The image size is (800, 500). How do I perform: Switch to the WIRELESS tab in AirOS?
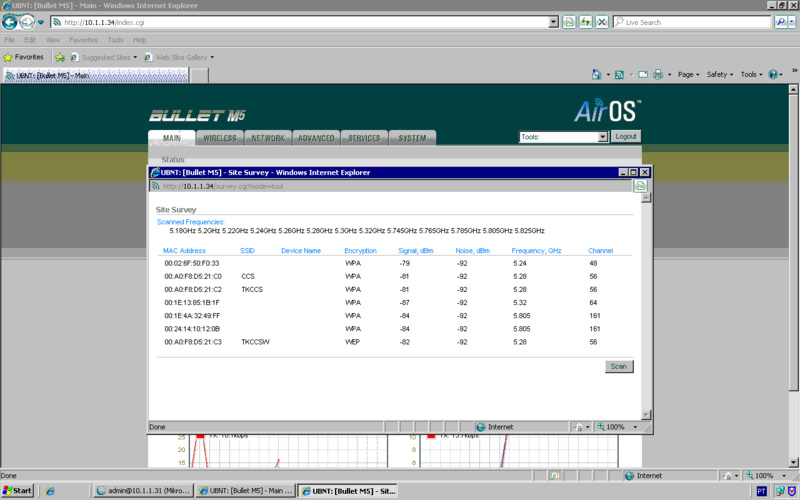tap(220, 138)
